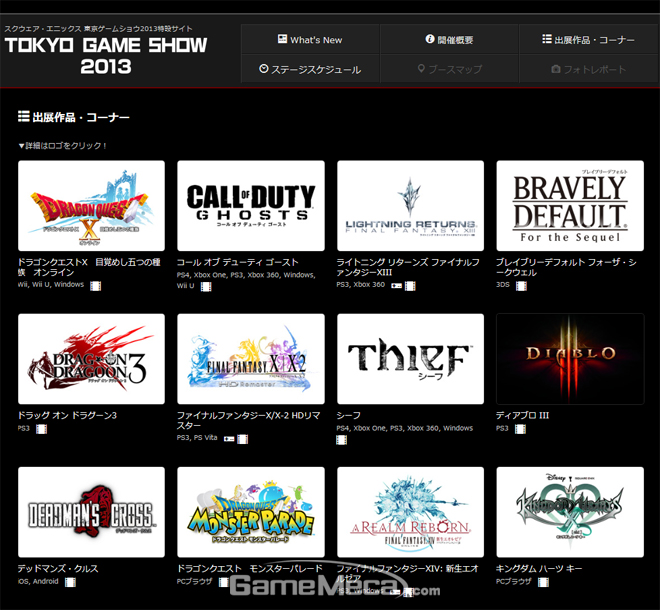This screenshot has height=610, width=660.
Task: Select the 出展作品・コーナー navigation tab
Action: pos(588,40)
